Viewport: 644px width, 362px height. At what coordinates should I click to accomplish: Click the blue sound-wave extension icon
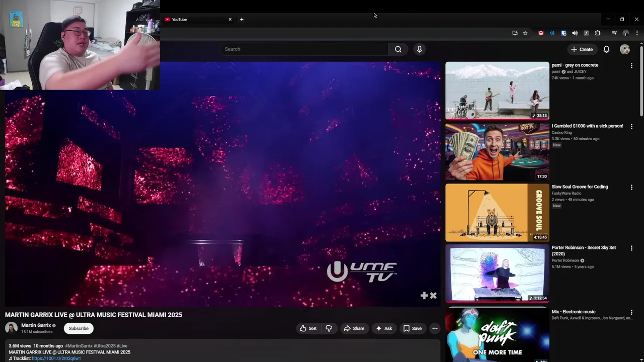pyautogui.click(x=552, y=33)
